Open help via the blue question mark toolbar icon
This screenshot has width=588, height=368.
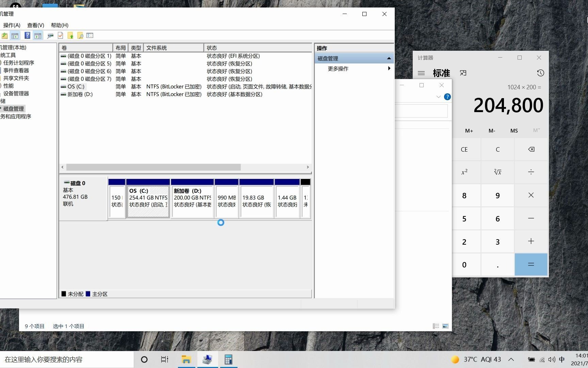(27, 35)
